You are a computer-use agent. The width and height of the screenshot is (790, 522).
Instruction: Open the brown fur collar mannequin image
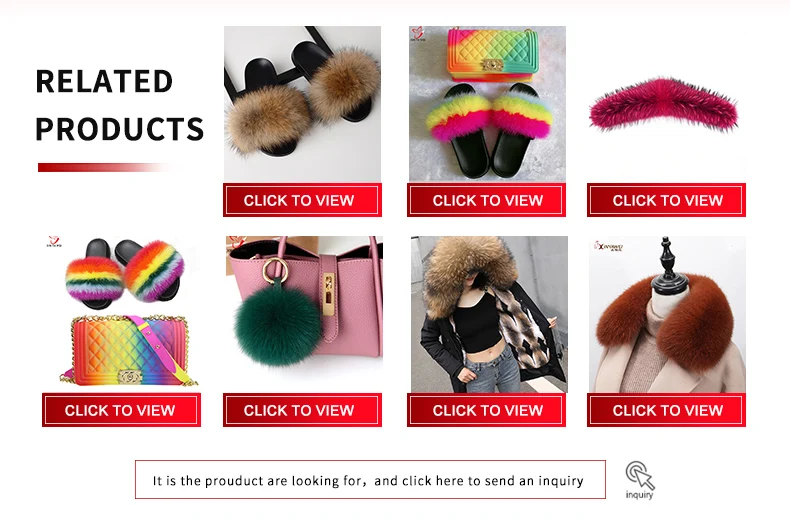[x=667, y=314]
